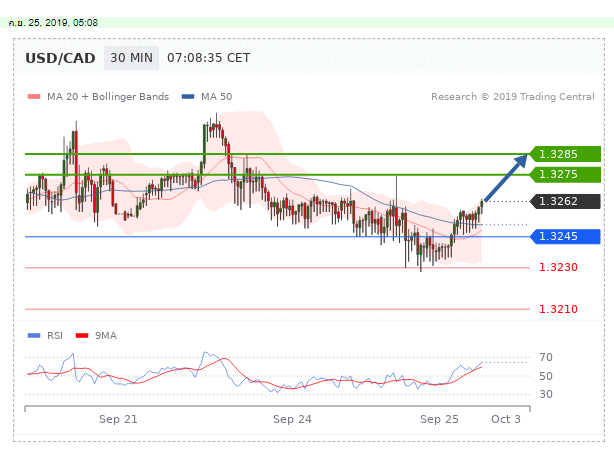The height and width of the screenshot is (453, 614).
Task: Click the date header 25, 2019, 05:08
Action: 53,23
